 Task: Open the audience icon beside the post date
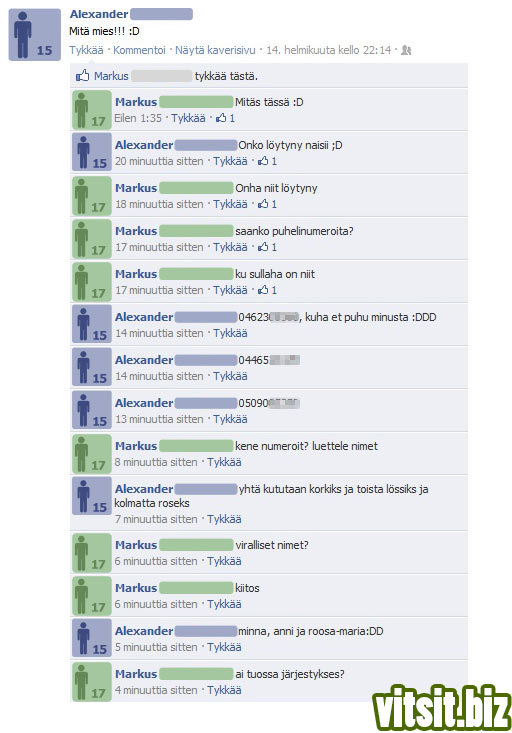[x=406, y=50]
